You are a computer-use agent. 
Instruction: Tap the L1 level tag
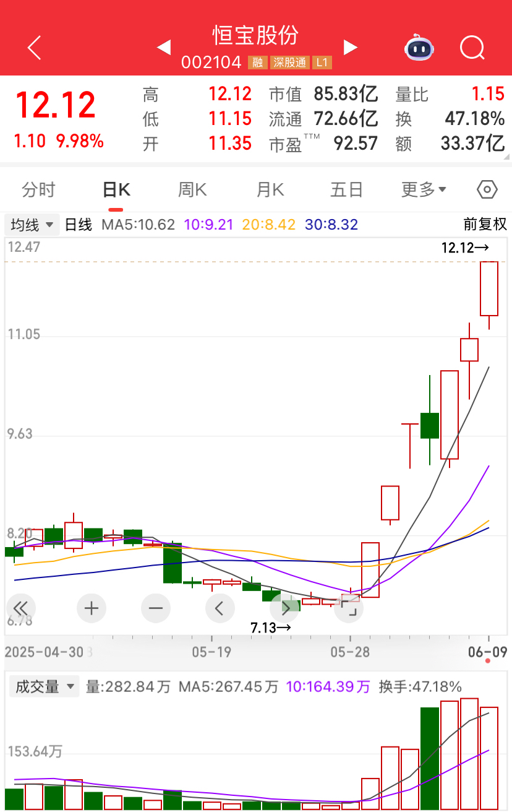(x=322, y=63)
